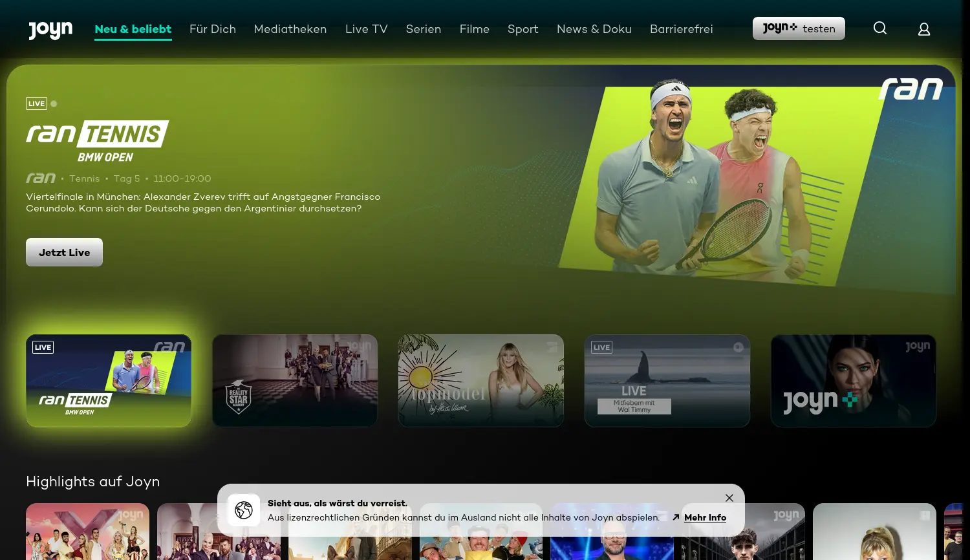
Task: Select the Topmodel by Heidi Klum thumbnail
Action: [x=481, y=381]
